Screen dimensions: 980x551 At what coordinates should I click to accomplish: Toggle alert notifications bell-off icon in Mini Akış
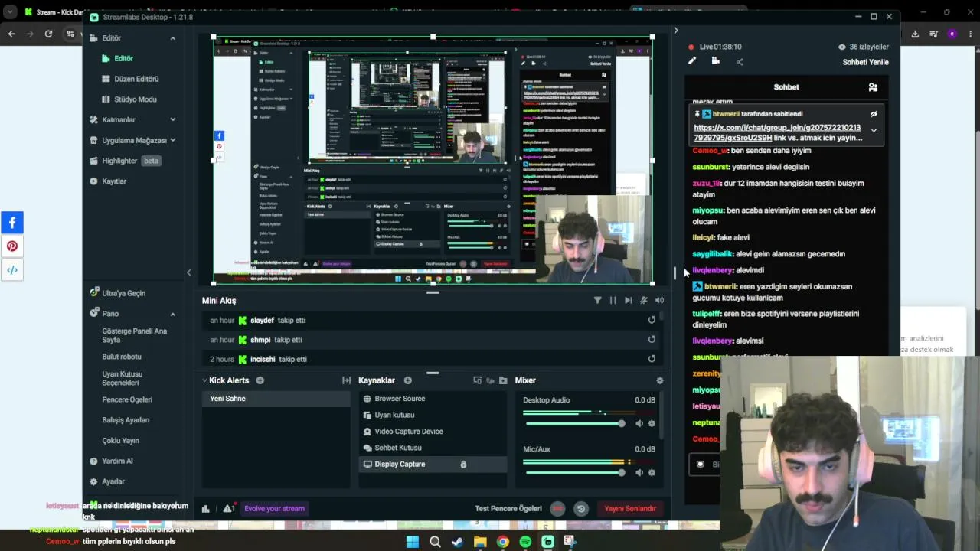click(x=644, y=301)
